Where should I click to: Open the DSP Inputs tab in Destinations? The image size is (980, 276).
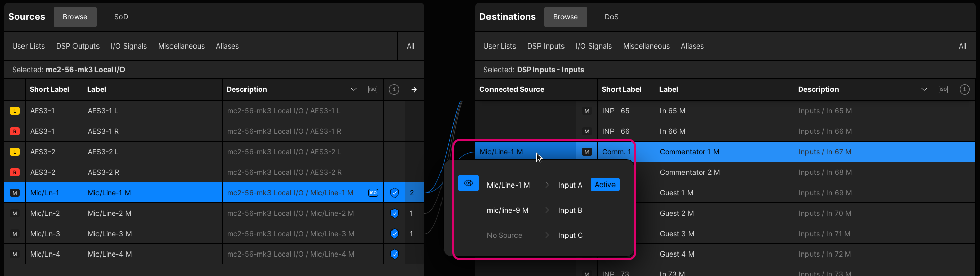[x=546, y=46]
